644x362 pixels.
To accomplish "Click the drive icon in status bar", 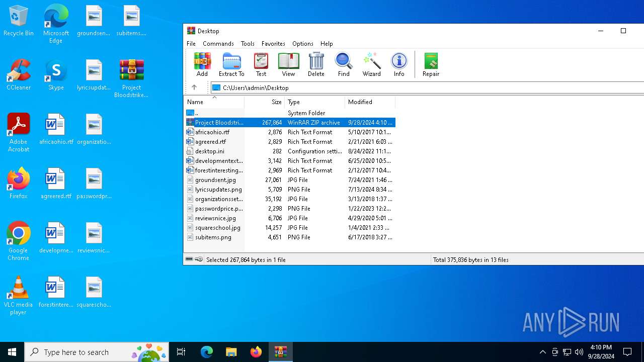I will [x=189, y=259].
